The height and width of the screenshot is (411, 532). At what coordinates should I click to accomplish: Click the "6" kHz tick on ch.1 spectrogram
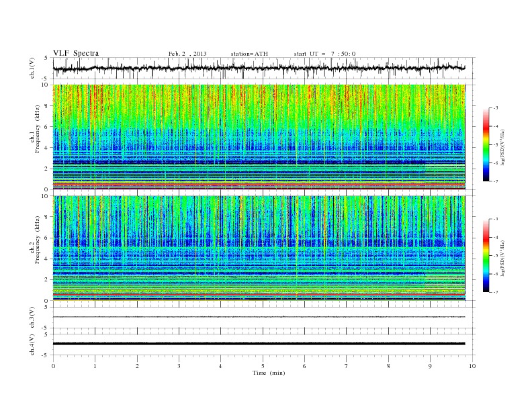(x=47, y=127)
